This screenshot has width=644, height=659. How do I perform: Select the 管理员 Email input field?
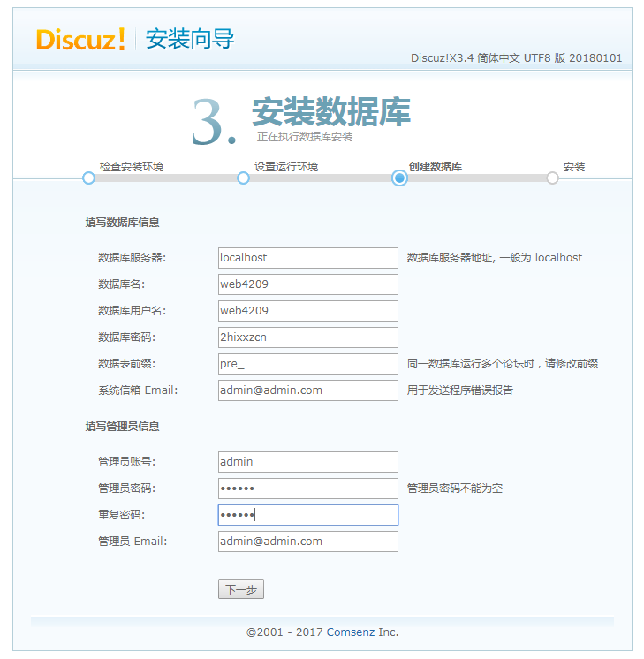click(x=307, y=542)
